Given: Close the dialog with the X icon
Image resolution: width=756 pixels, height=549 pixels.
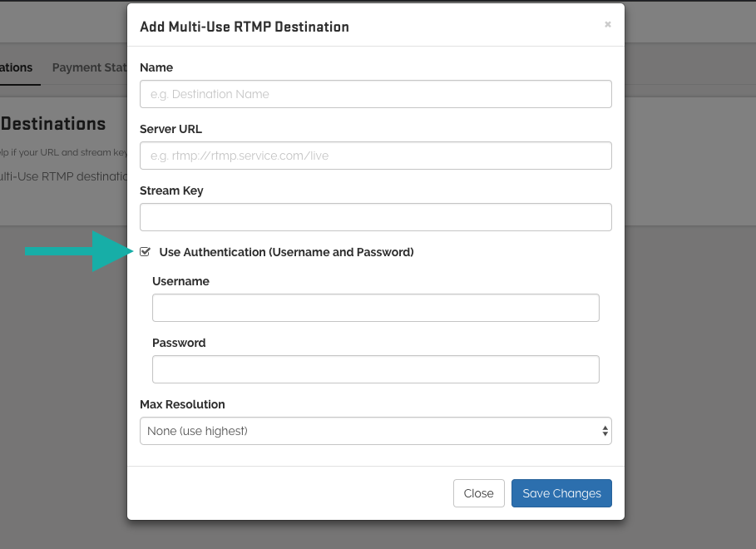Looking at the screenshot, I should pyautogui.click(x=608, y=25).
